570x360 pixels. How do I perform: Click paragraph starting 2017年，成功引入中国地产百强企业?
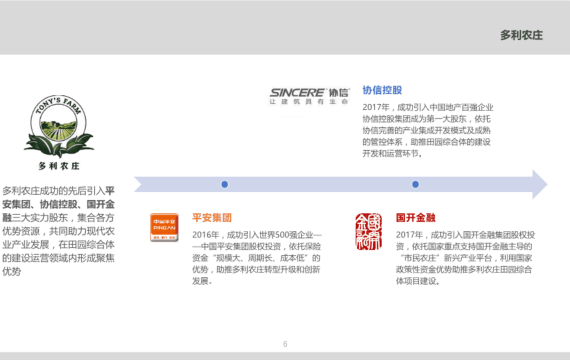click(428, 130)
